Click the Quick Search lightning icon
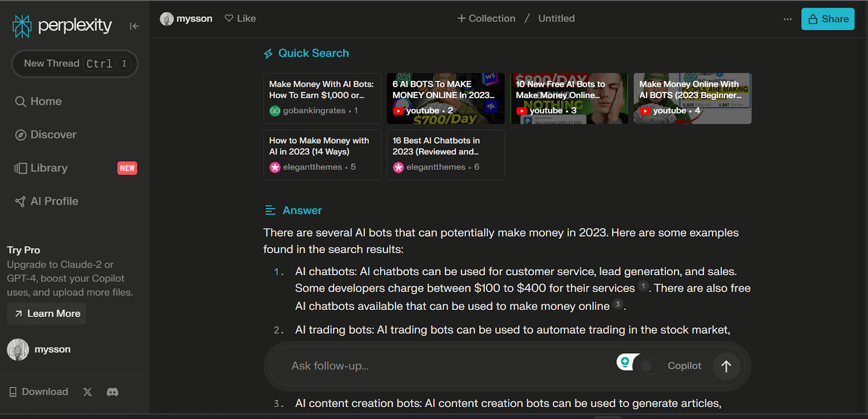This screenshot has height=419, width=868. (268, 54)
